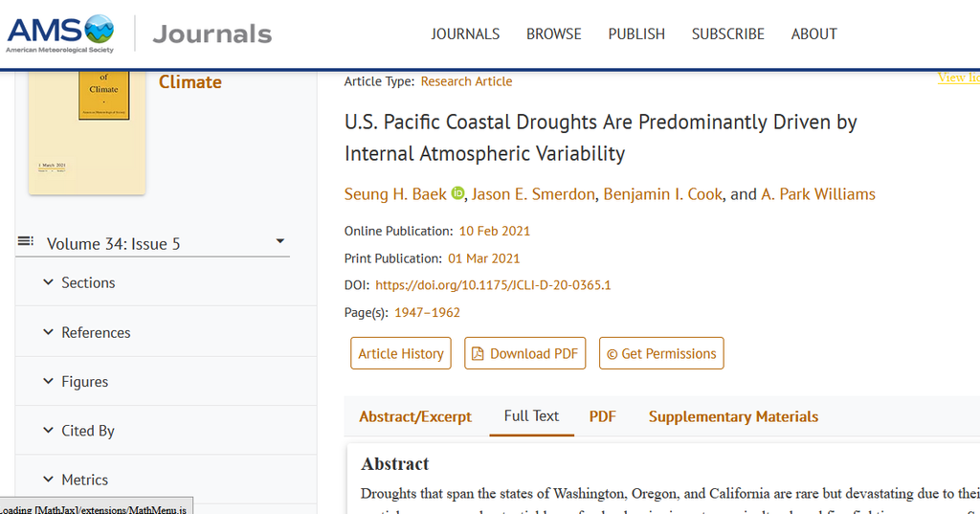Expand the Cited By section
Viewport: 980px width, 514px height.
pos(87,431)
